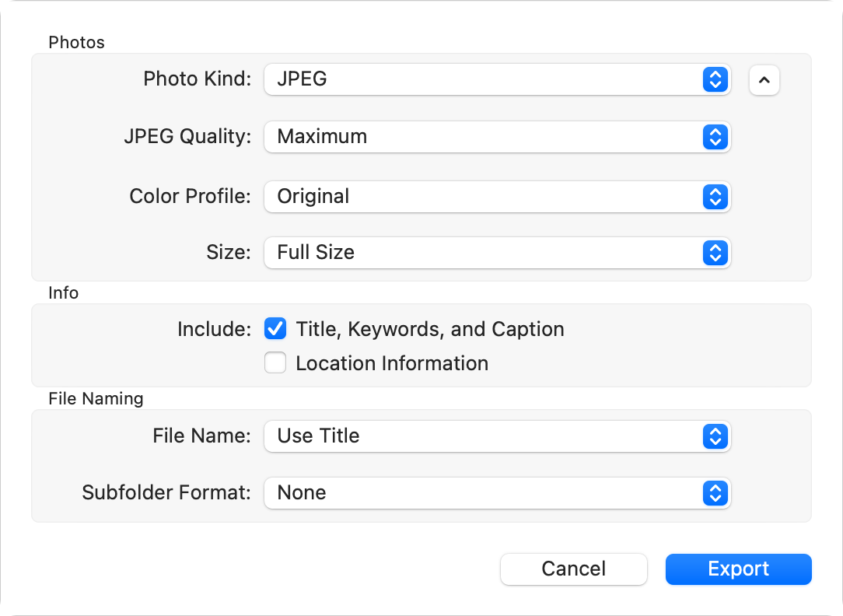843x616 pixels.
Task: Click the Export button
Action: 738,569
